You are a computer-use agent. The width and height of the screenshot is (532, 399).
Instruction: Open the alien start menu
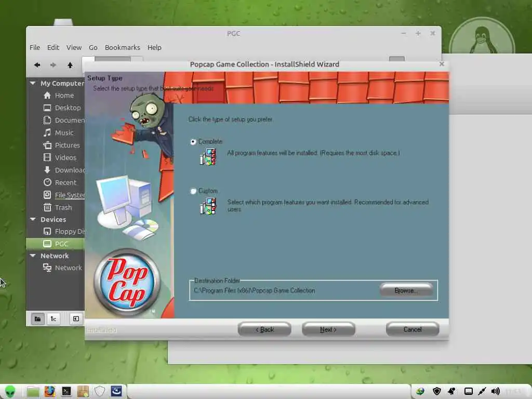pyautogui.click(x=10, y=392)
